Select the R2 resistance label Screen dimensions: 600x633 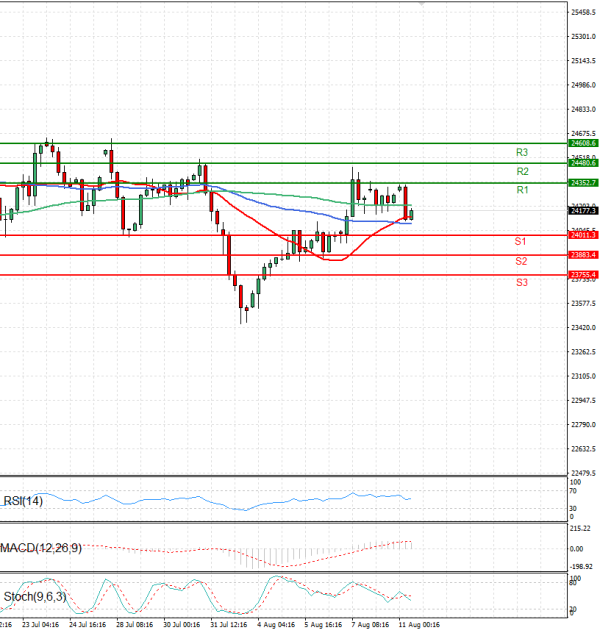point(522,172)
